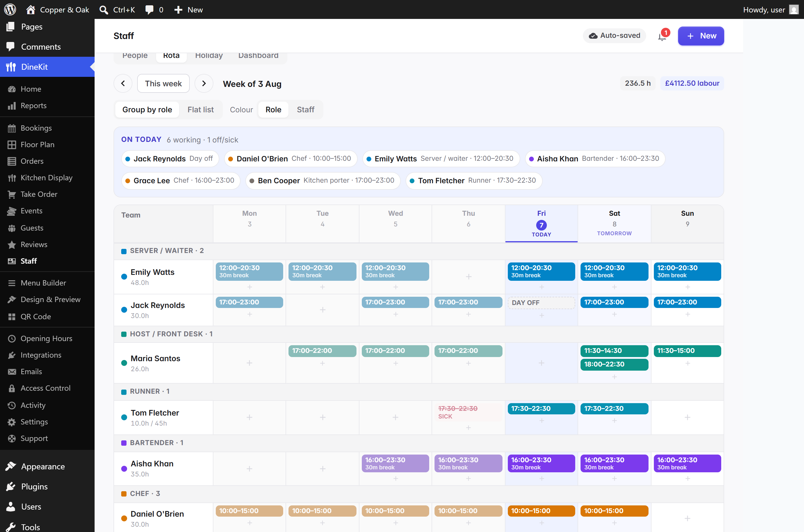This screenshot has height=532, width=804.
Task: Go to the previous week
Action: [x=123, y=83]
